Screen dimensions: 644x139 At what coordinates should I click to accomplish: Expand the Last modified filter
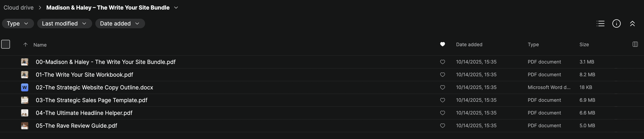(64, 23)
